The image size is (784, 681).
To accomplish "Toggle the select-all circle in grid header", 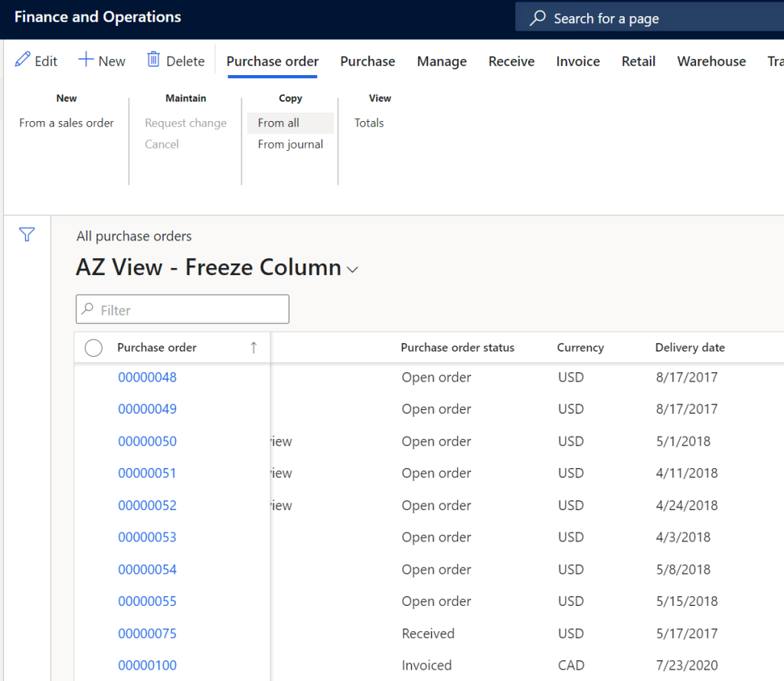I will coord(93,348).
